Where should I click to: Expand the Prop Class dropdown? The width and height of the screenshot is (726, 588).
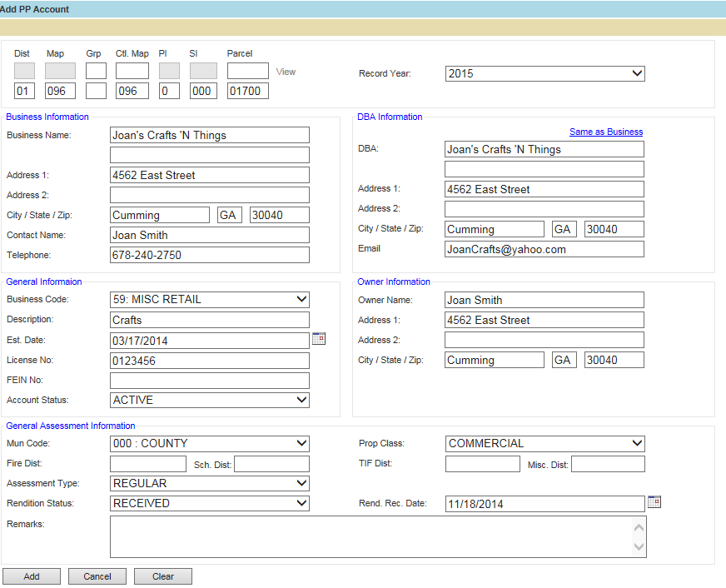[544, 444]
